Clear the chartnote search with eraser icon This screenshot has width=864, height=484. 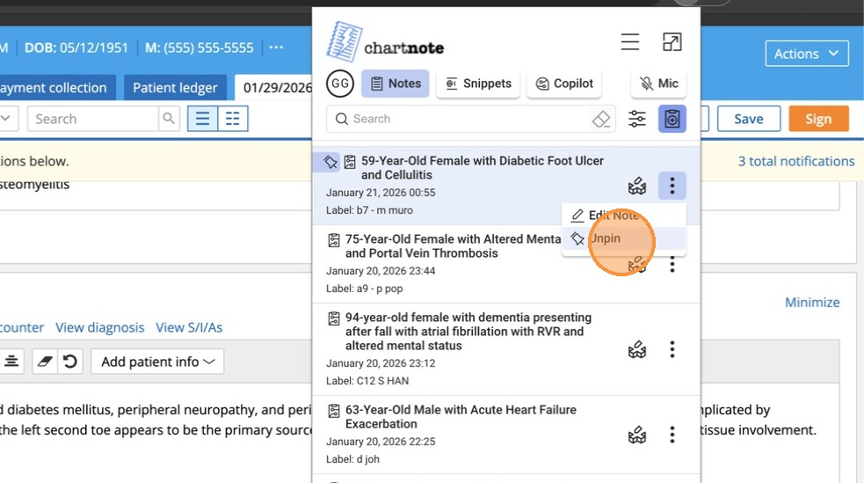(601, 119)
